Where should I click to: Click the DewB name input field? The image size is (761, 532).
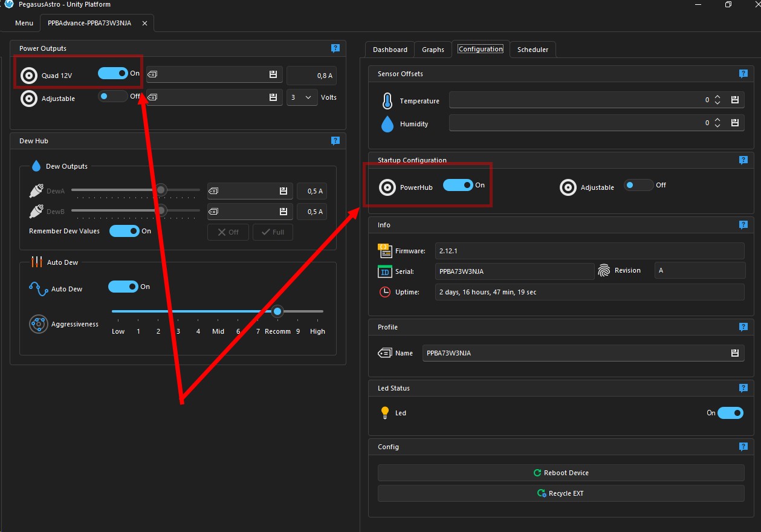click(x=250, y=212)
